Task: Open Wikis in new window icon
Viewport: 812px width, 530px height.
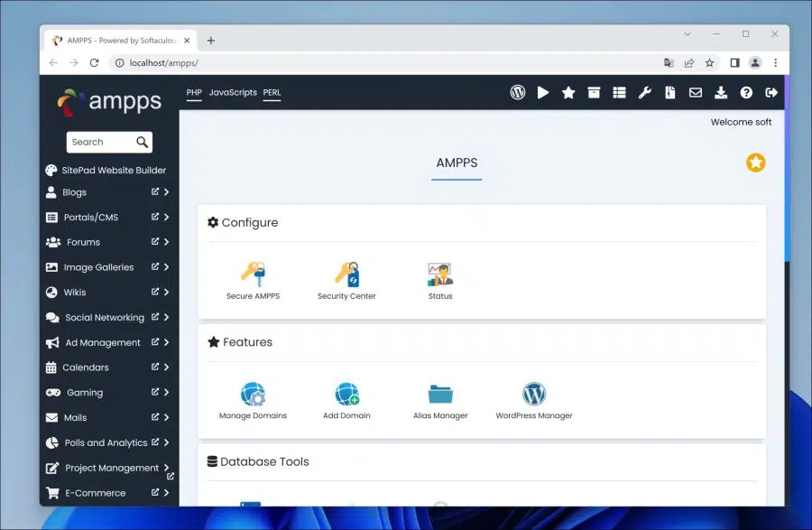Action: click(x=155, y=292)
